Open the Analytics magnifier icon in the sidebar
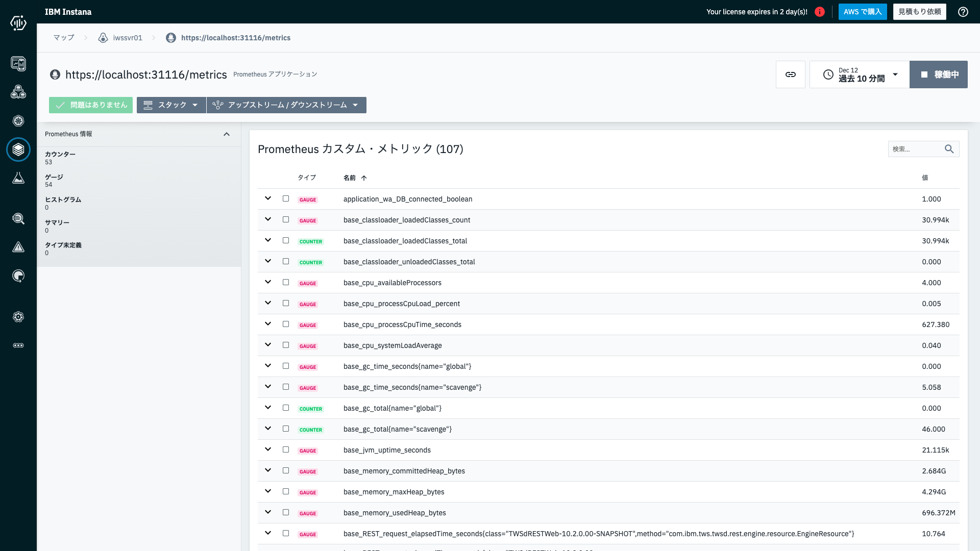 [x=18, y=219]
